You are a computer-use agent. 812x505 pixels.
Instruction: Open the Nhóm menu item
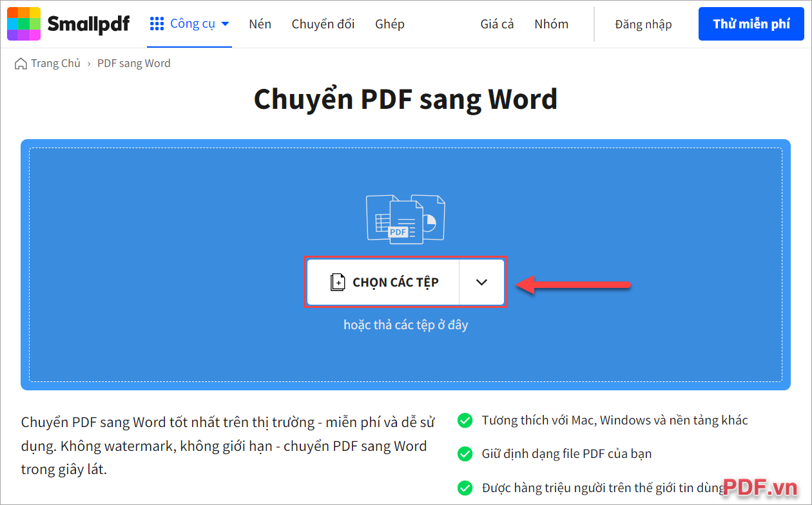tap(551, 24)
